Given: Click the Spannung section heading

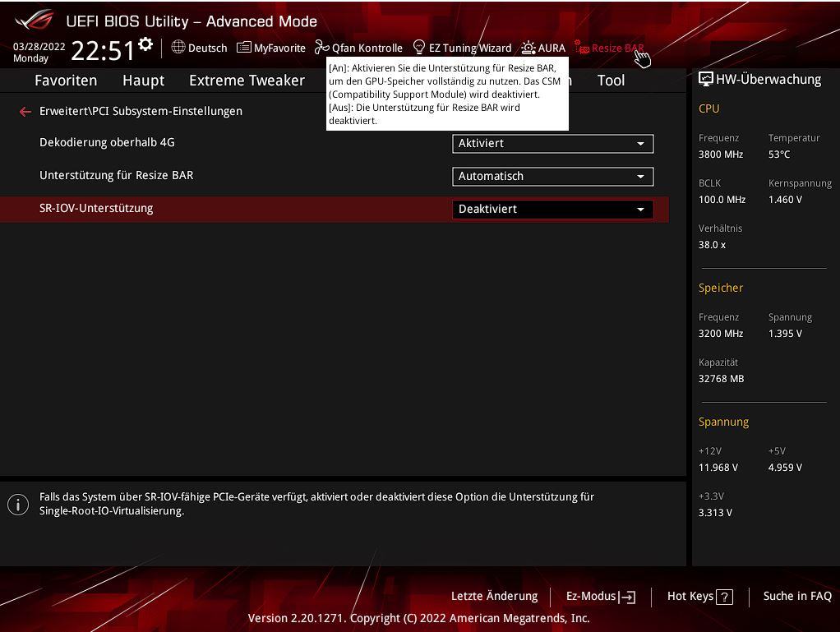Looking at the screenshot, I should (723, 422).
